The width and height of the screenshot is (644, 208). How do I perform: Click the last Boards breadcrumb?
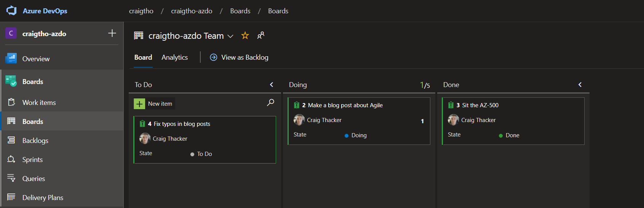pos(278,11)
